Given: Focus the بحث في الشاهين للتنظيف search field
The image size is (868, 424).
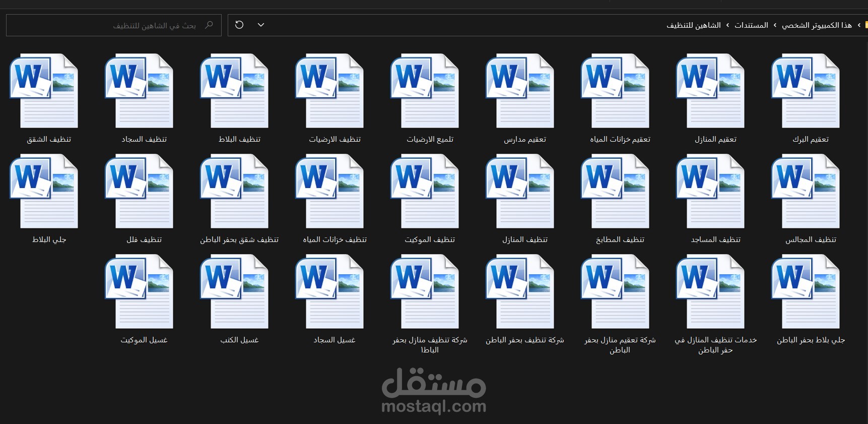Looking at the screenshot, I should (x=114, y=25).
